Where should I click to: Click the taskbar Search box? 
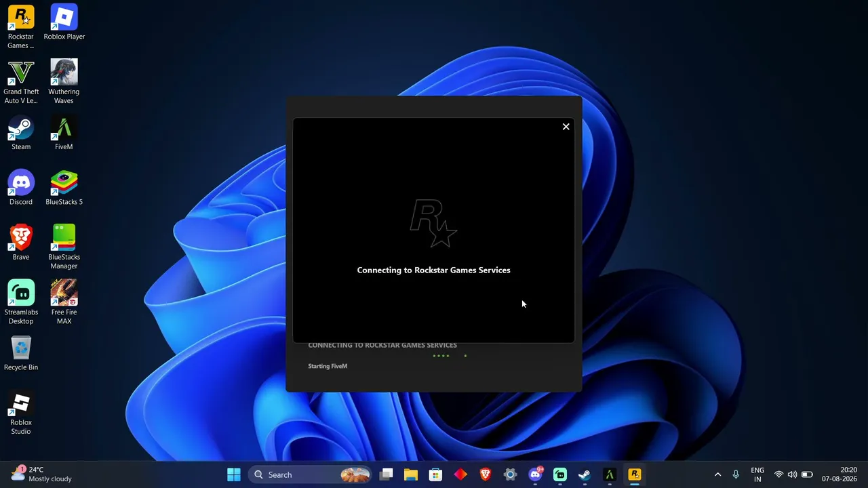[311, 474]
